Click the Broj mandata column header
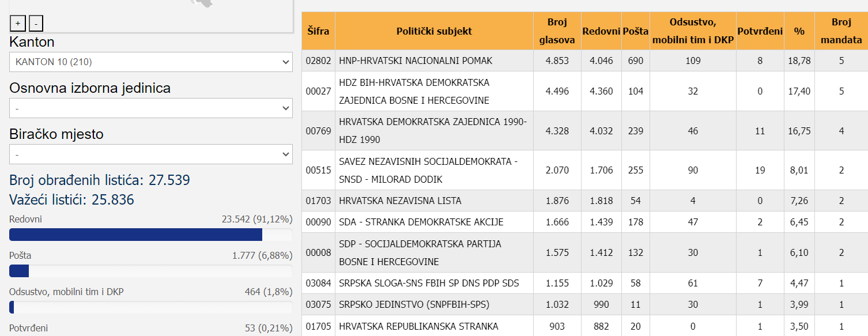This screenshot has height=336, width=868. click(841, 31)
